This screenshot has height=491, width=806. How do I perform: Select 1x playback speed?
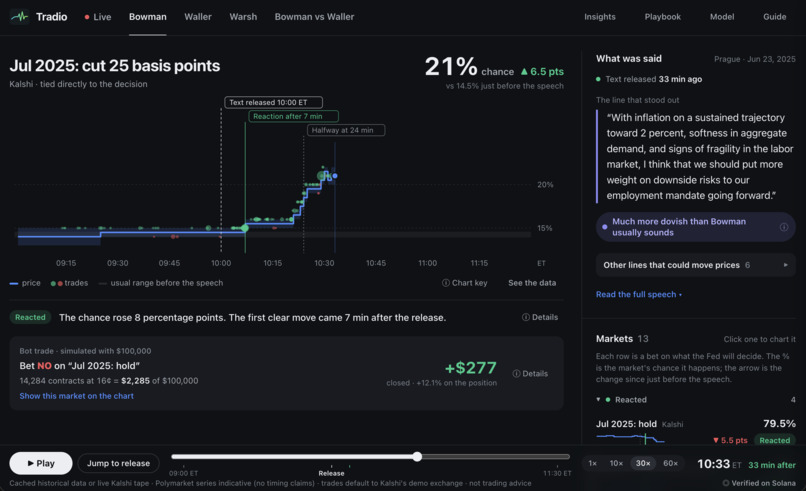pyautogui.click(x=593, y=463)
